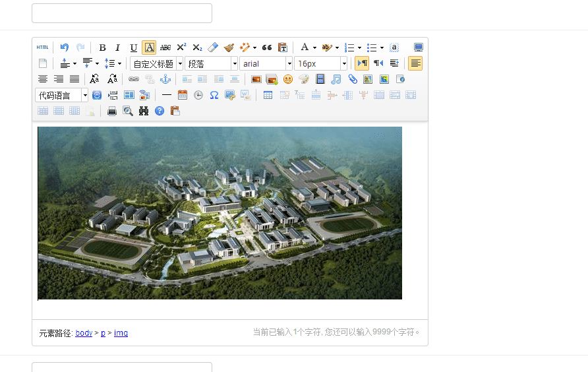Expand the line height options arrow
The height and width of the screenshot is (372, 588).
tap(119, 63)
